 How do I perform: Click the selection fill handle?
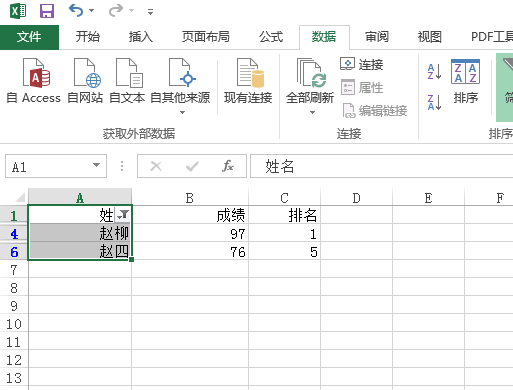(132, 259)
